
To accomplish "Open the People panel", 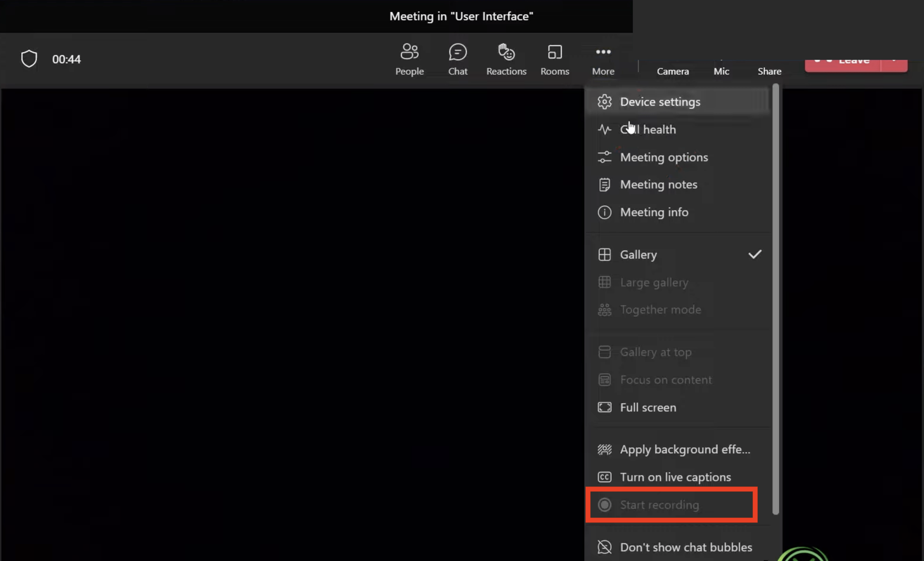I will pyautogui.click(x=409, y=59).
